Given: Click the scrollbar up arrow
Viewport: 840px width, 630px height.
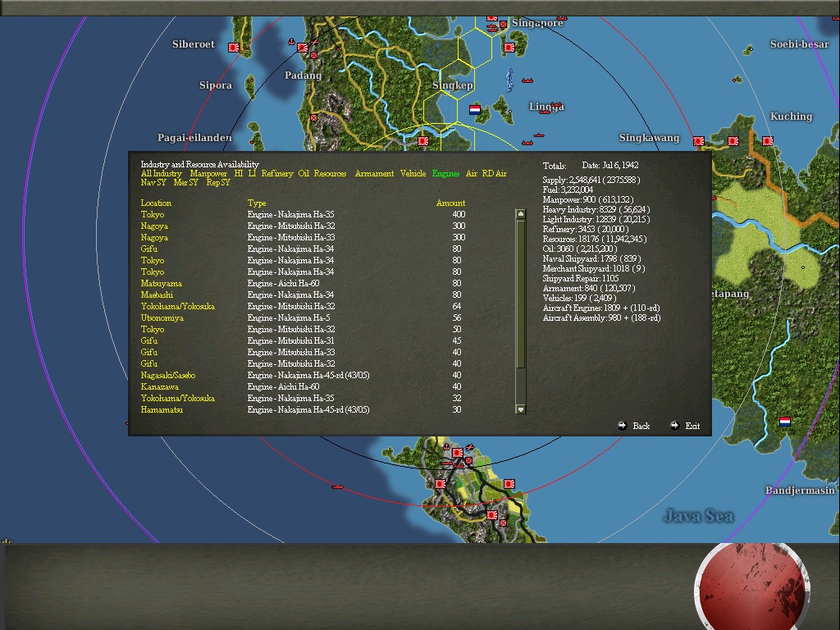Looking at the screenshot, I should [x=520, y=214].
